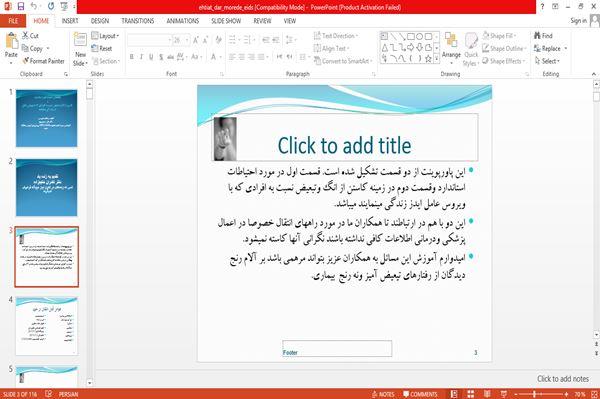Pick the five-point star shape
This screenshot has height=399, width=600.
pos(429,59)
